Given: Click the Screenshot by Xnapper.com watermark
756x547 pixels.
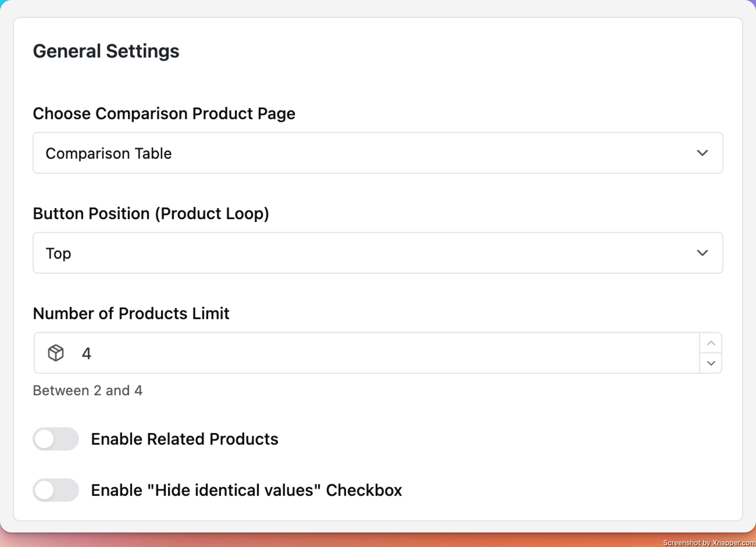Looking at the screenshot, I should [x=709, y=543].
